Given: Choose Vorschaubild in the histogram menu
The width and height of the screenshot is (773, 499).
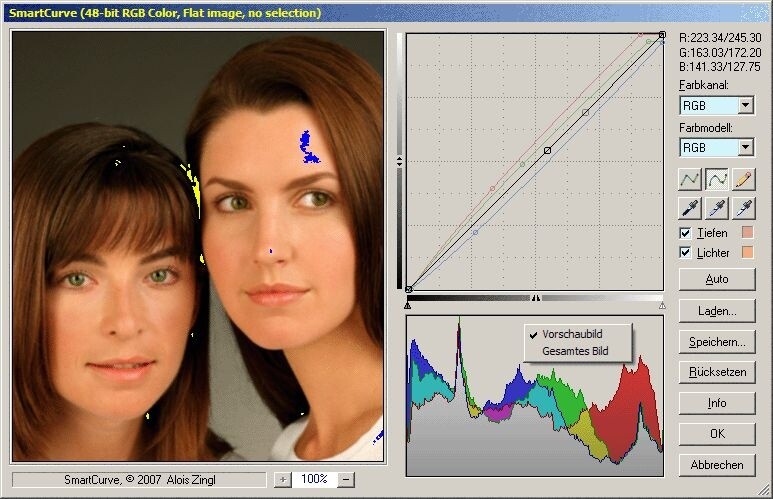Looking at the screenshot, I should point(572,334).
